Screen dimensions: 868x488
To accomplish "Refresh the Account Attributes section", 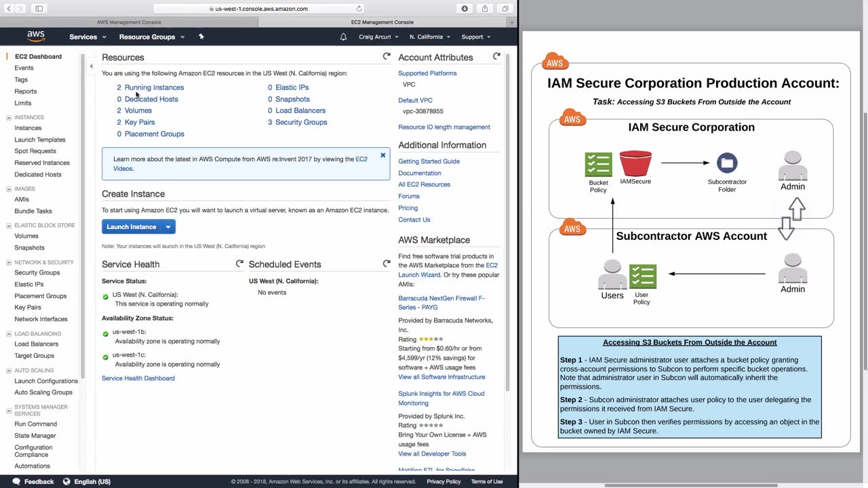I will [x=496, y=57].
